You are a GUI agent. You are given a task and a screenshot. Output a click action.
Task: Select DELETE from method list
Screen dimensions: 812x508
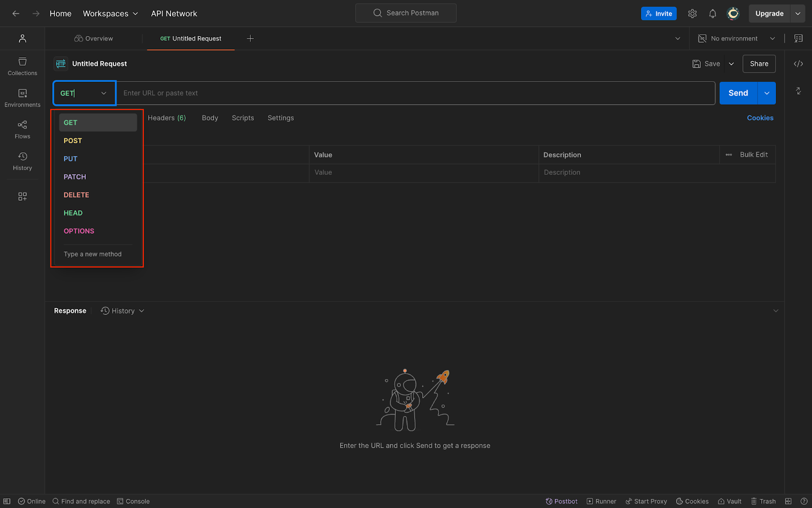tap(98, 195)
